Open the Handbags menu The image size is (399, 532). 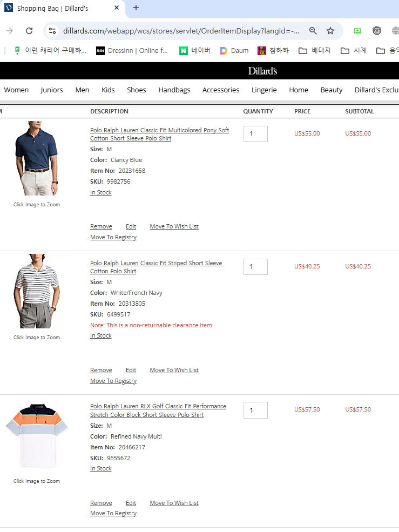click(174, 90)
